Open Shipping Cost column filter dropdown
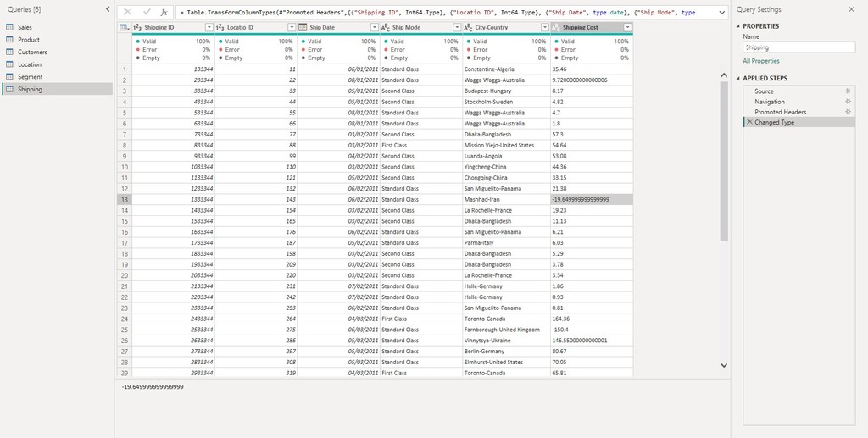Screen dimensions: 868x438 coord(627,28)
